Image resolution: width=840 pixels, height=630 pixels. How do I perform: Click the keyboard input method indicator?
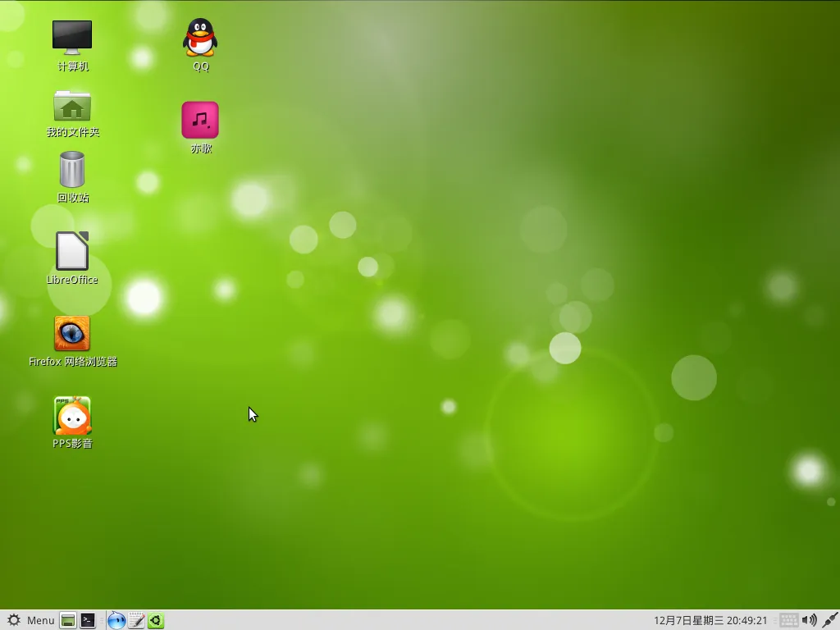tap(788, 620)
